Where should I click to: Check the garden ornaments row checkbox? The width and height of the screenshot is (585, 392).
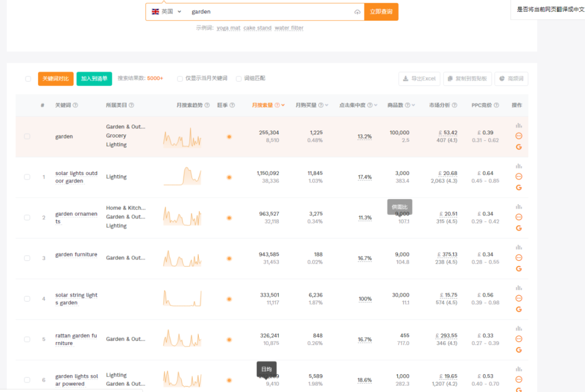coord(27,218)
